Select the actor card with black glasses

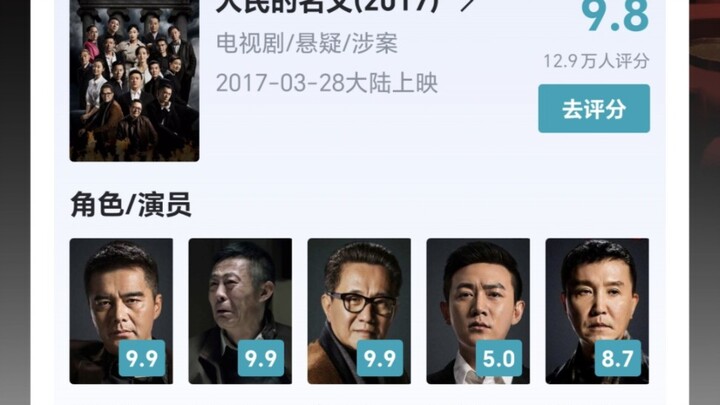(359, 311)
